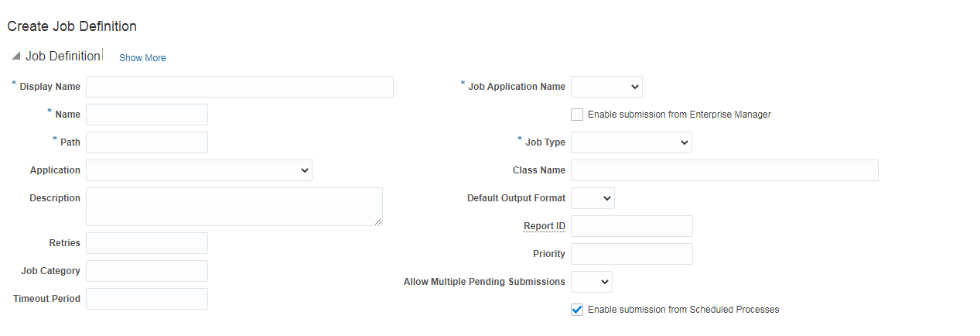The image size is (980, 336).
Task: Open the Default Output Format dropdown
Action: pos(592,198)
